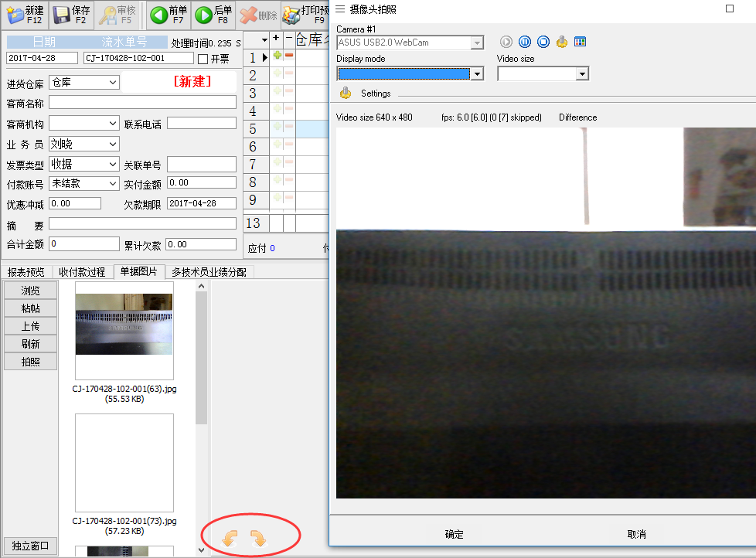The image size is (756, 558).
Task: Switch to the 报表预览 tab
Action: pos(26,272)
